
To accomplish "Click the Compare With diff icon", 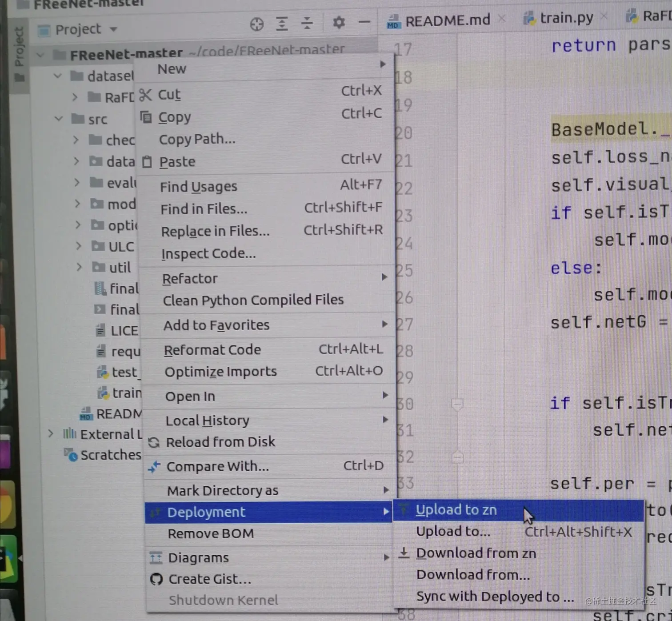I will coord(154,467).
